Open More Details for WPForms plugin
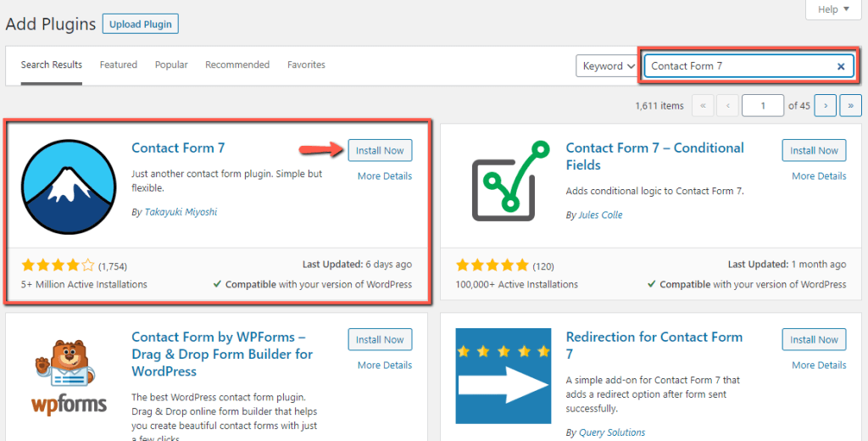868x441 pixels. tap(385, 366)
